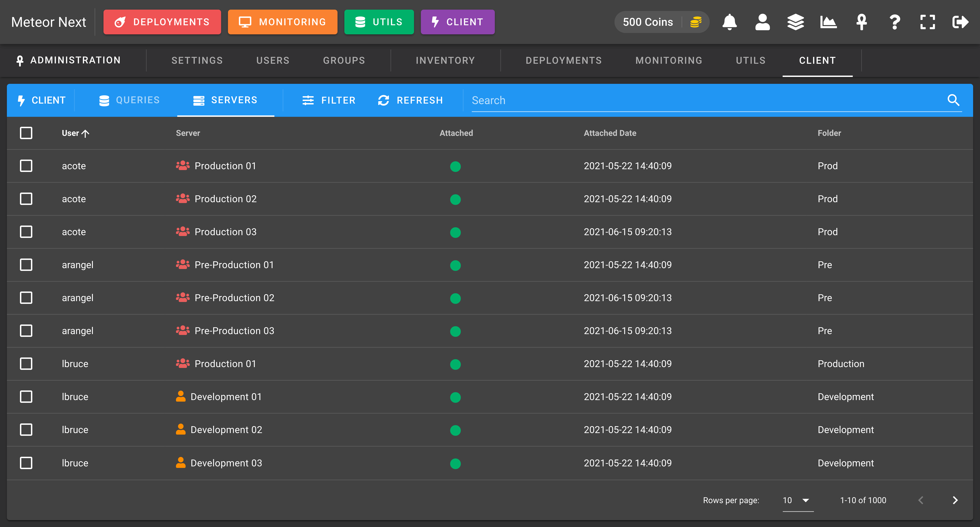Click the orange Monitoring button

(283, 22)
